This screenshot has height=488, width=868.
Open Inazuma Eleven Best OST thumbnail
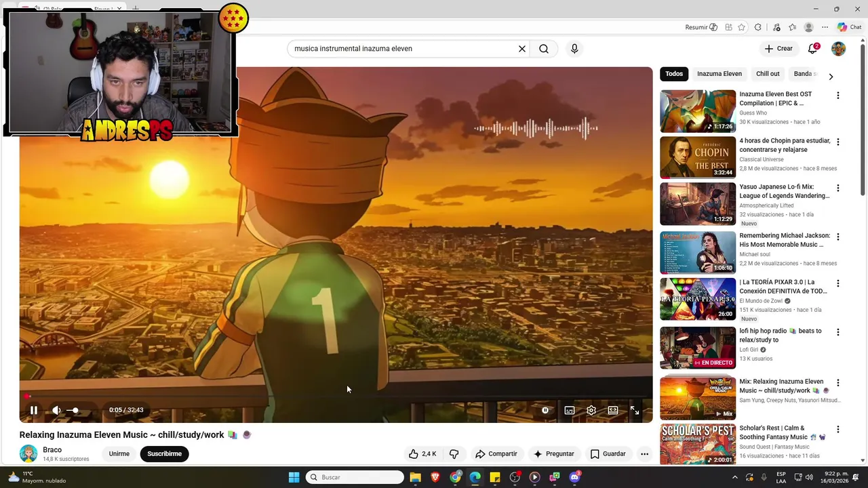(x=698, y=111)
